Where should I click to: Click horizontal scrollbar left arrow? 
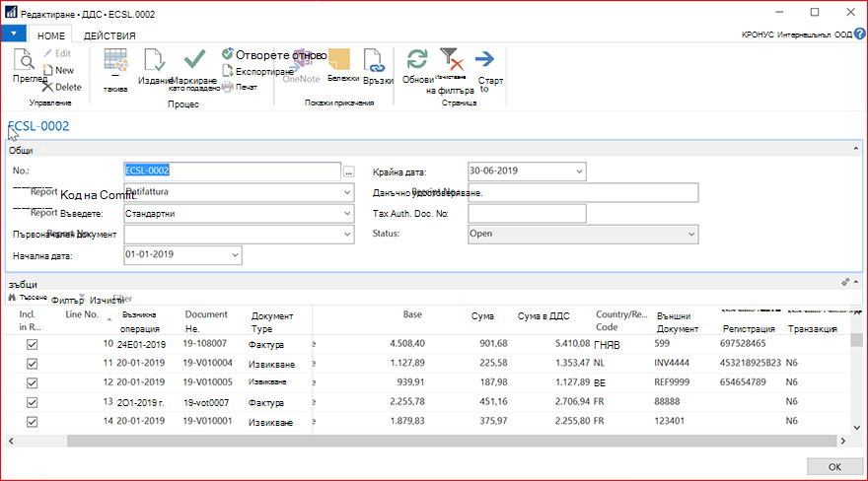coord(11,441)
